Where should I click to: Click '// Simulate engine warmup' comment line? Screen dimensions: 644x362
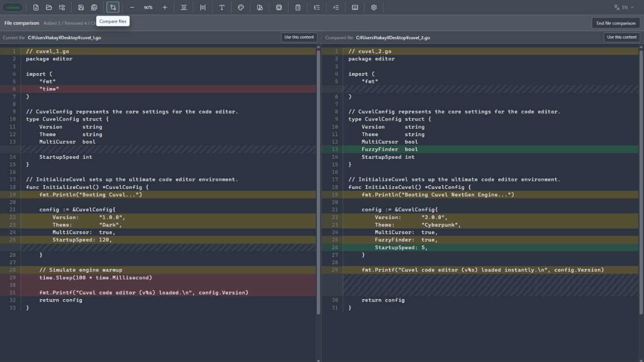[x=158, y=270]
